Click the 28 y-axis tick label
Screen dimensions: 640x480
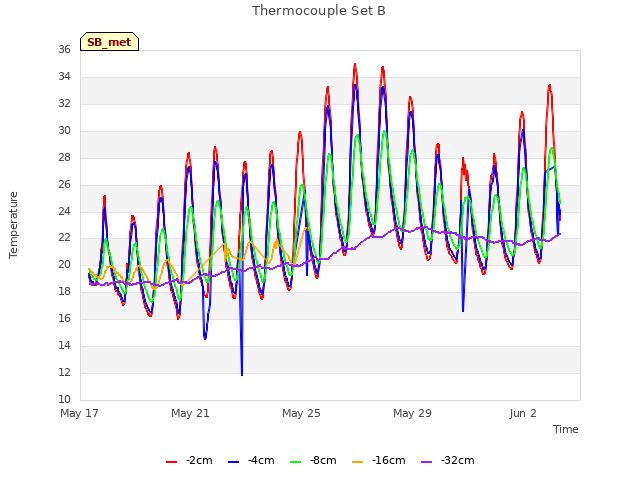64,157
